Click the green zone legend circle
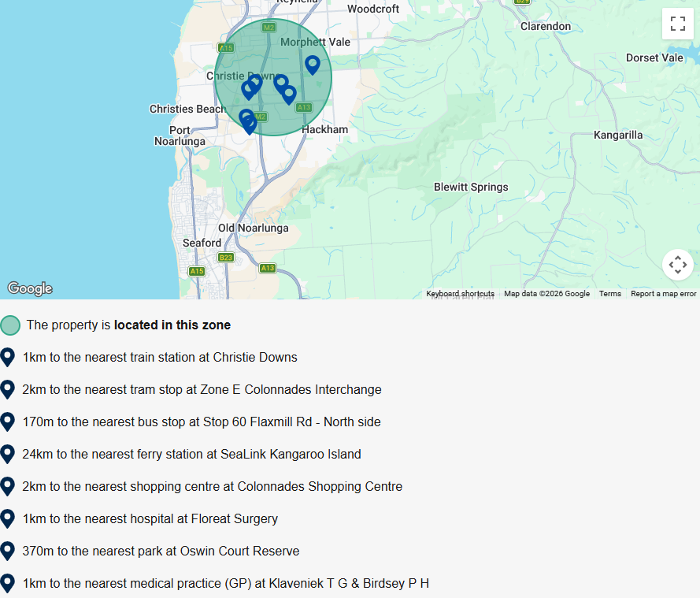Viewport: 700px width, 598px height. point(10,325)
